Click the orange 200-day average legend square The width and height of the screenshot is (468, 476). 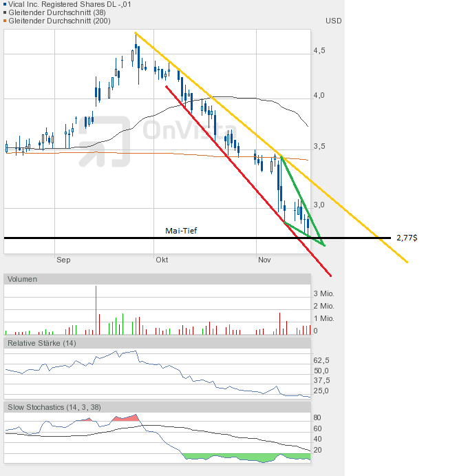pos(6,21)
